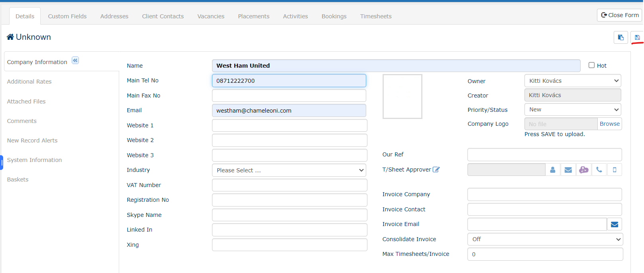Click the Company Logo No file field

point(561,124)
